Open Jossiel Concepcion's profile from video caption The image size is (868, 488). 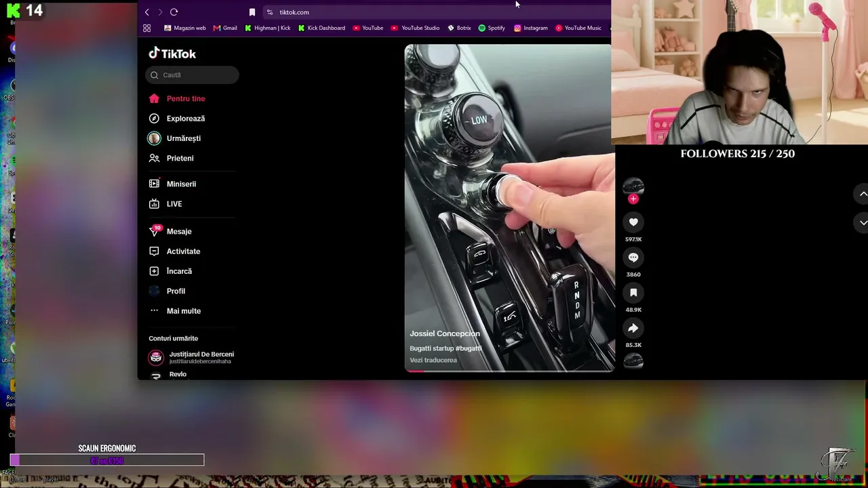(x=445, y=333)
